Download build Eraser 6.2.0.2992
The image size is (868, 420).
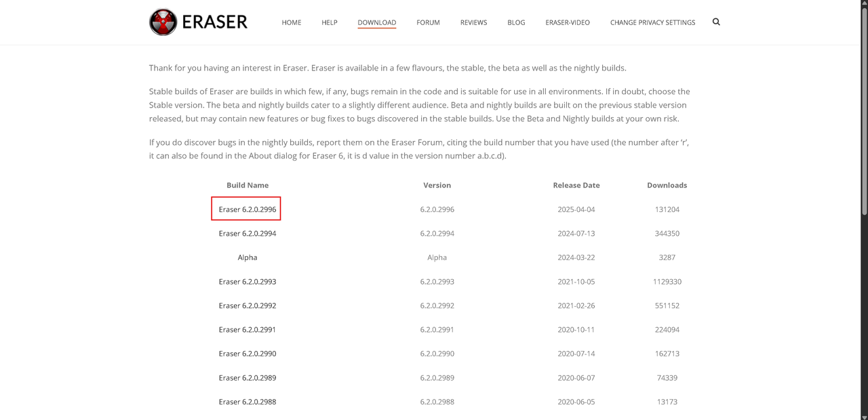248,306
